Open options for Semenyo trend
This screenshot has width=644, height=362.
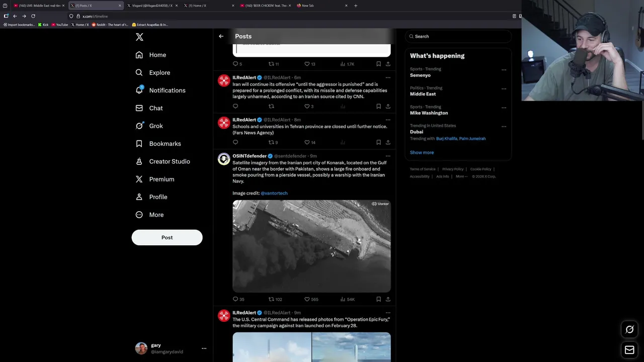click(x=504, y=70)
